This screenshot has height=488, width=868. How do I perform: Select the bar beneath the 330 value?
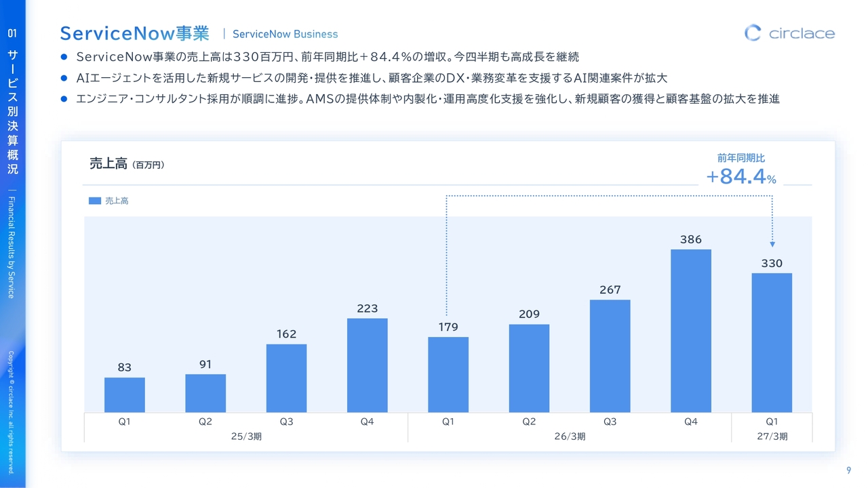coord(772,343)
